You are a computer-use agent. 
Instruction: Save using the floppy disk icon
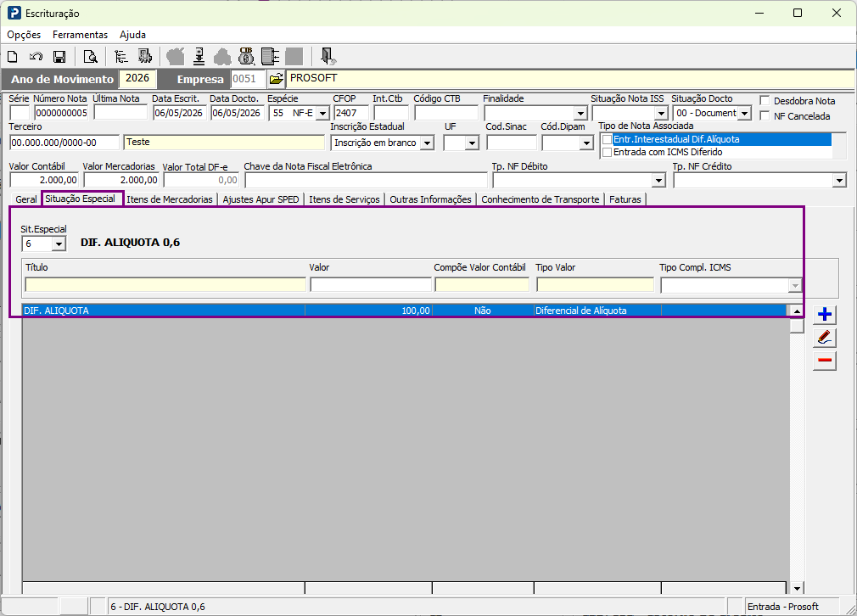click(x=59, y=56)
